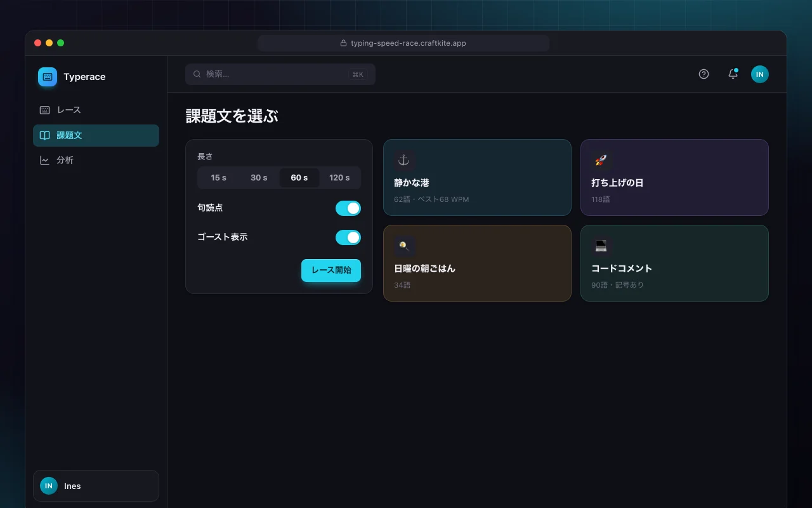Viewport: 812px width, 508px height.
Task: Open the notifications bell icon
Action: pyautogui.click(x=733, y=74)
